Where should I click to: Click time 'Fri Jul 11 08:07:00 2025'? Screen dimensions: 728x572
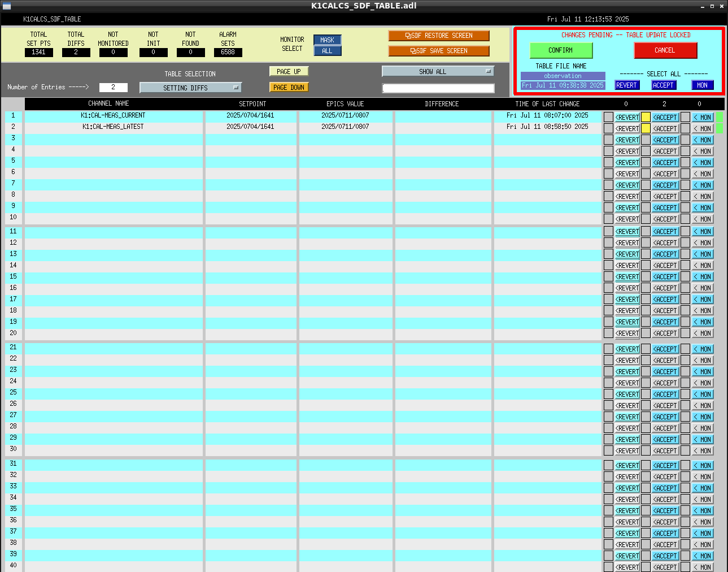[x=547, y=115]
